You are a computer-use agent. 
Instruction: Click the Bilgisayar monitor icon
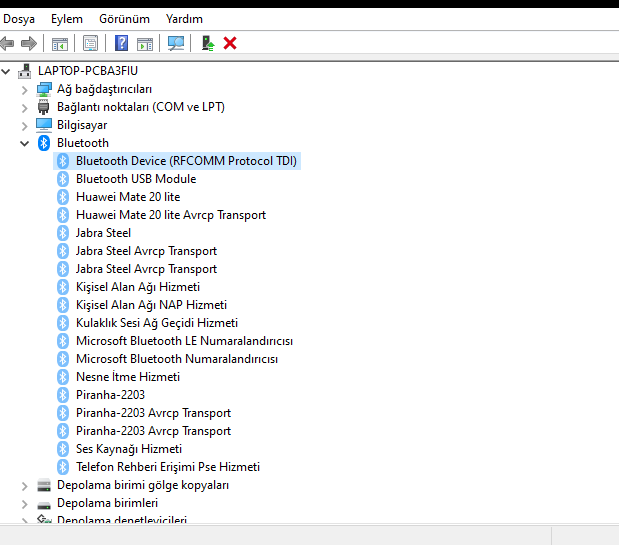coord(44,125)
